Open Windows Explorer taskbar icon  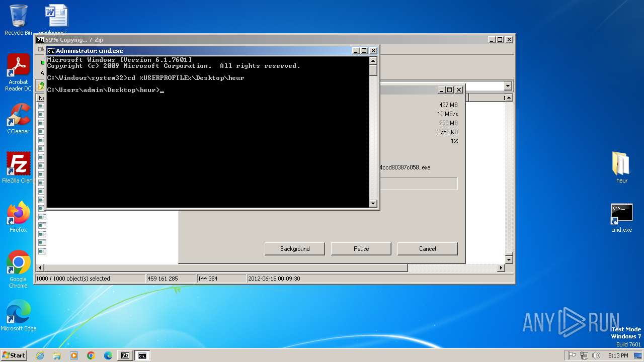(57, 355)
